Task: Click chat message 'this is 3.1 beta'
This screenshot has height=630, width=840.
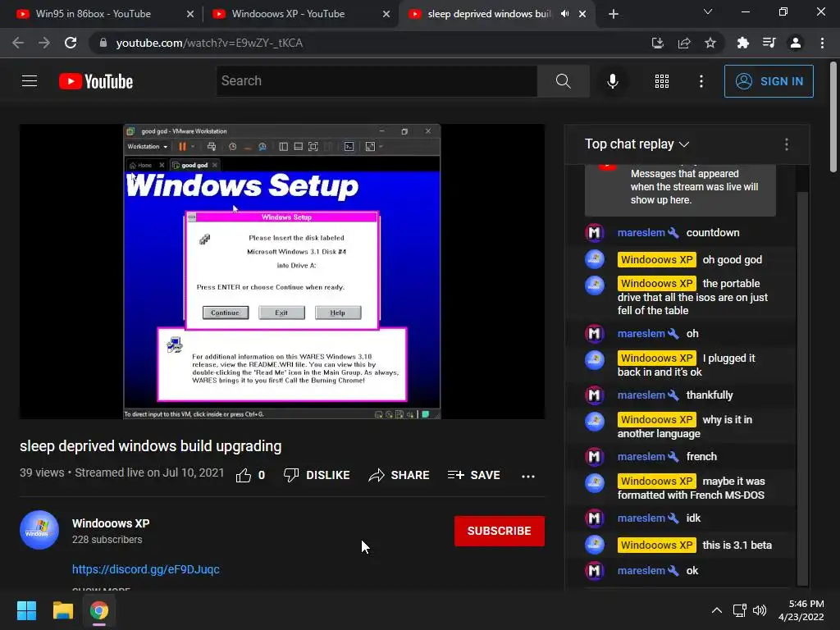Action: 737,545
